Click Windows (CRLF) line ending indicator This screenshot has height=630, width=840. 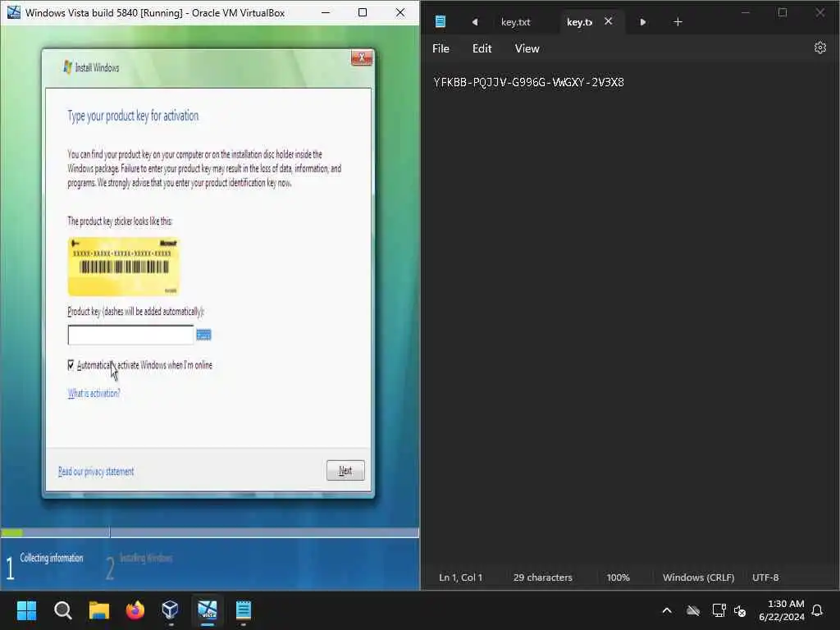[x=699, y=577]
